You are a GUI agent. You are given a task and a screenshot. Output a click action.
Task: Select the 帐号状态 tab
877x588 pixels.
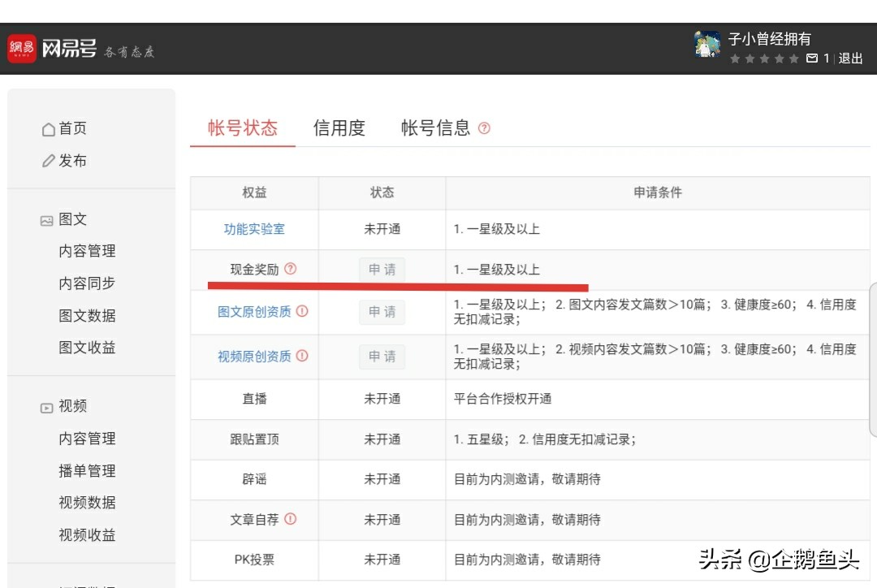point(242,127)
